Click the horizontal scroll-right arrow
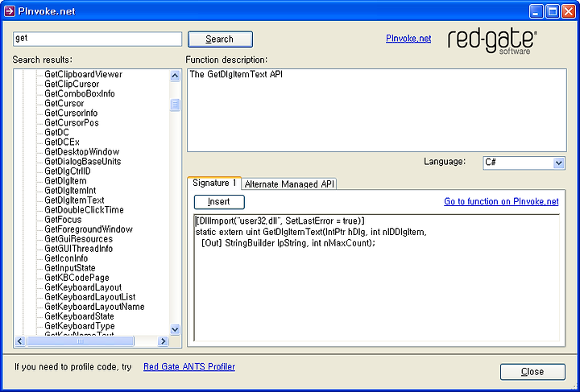580x392 pixels. 163,341
